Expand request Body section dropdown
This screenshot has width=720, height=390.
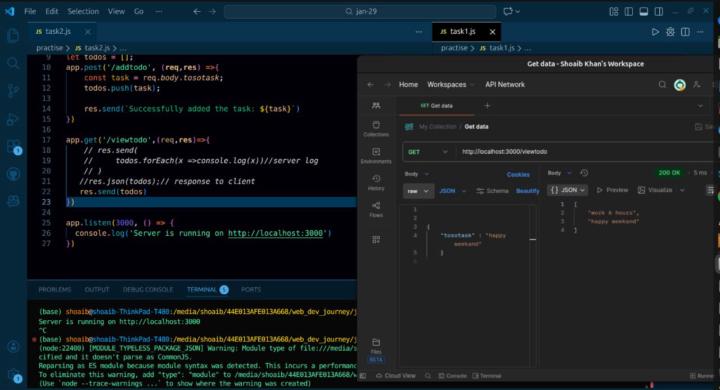416,174
